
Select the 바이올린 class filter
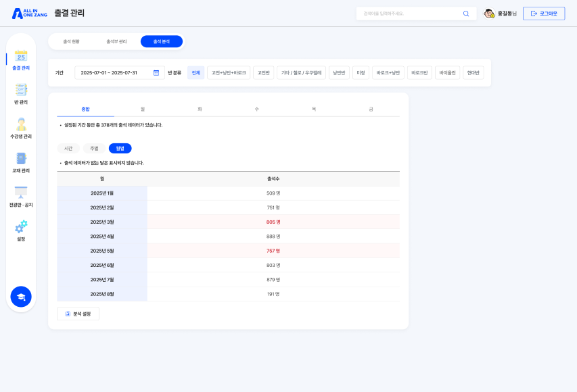pyautogui.click(x=448, y=73)
